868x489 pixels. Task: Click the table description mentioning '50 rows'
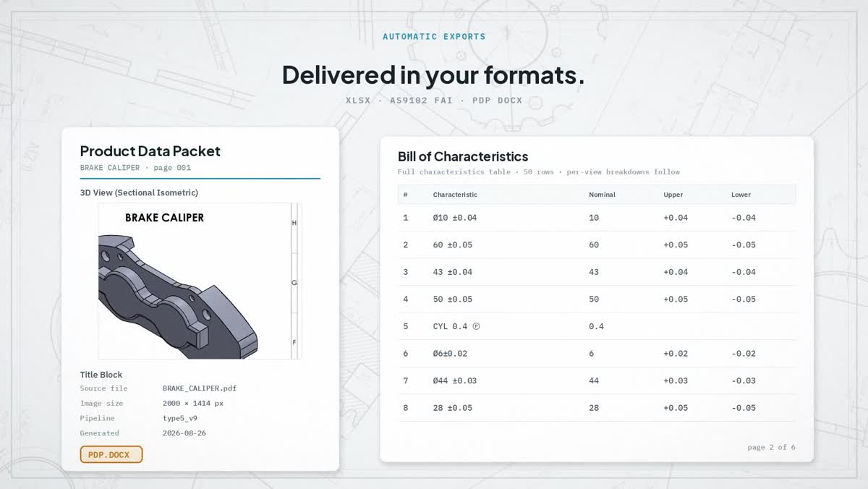[x=539, y=172]
